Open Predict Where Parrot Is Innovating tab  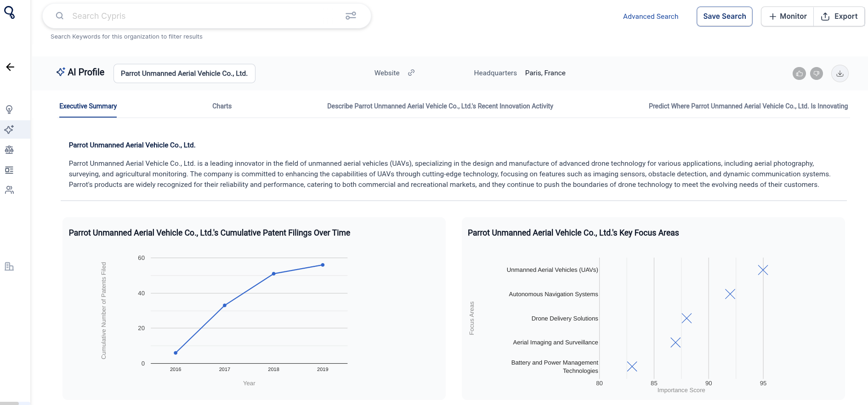[748, 106]
